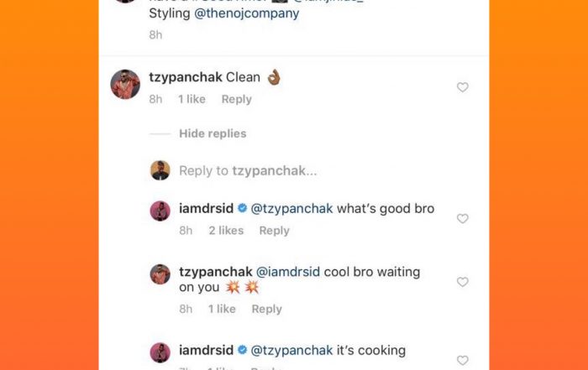The width and height of the screenshot is (588, 370).
Task: View the "2 likes" on iamdrsid's reply
Action: [225, 231]
